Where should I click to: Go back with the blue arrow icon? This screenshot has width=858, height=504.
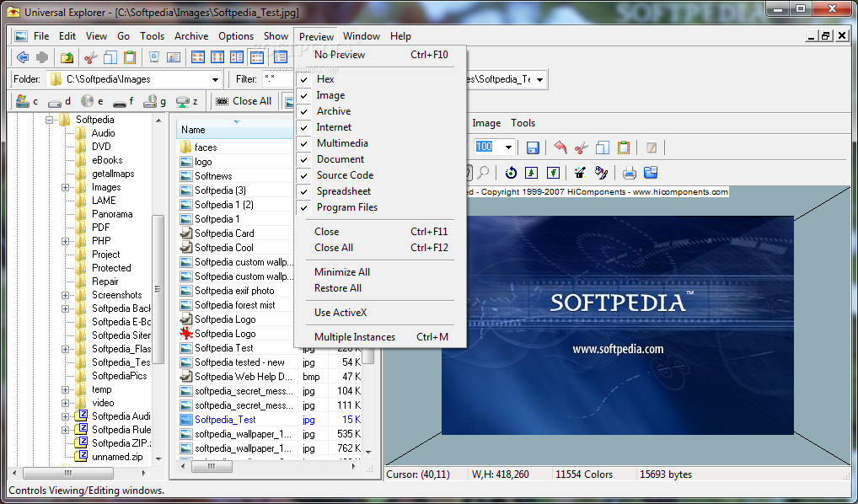(23, 57)
